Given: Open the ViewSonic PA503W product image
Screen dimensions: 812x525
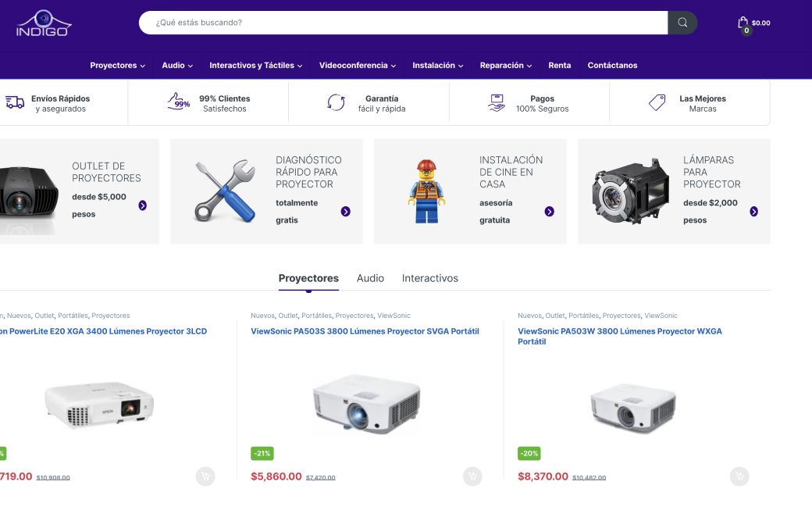Looking at the screenshot, I should tap(633, 408).
